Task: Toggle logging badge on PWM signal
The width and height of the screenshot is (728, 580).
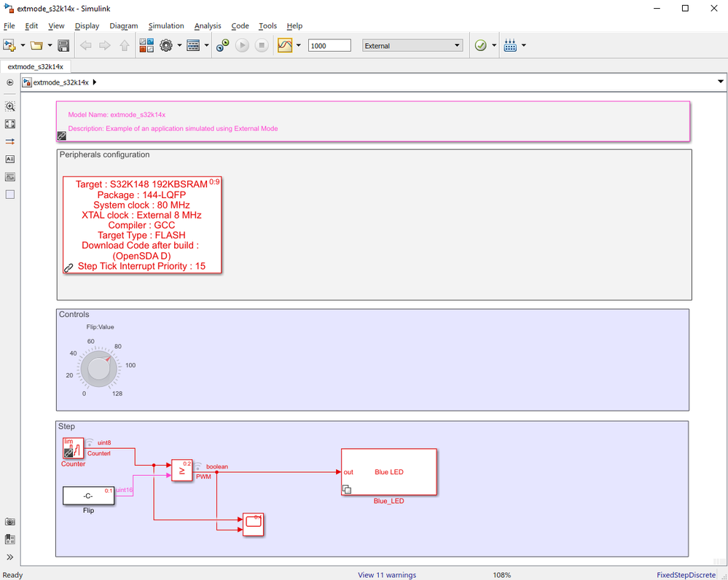Action: pyautogui.click(x=197, y=466)
